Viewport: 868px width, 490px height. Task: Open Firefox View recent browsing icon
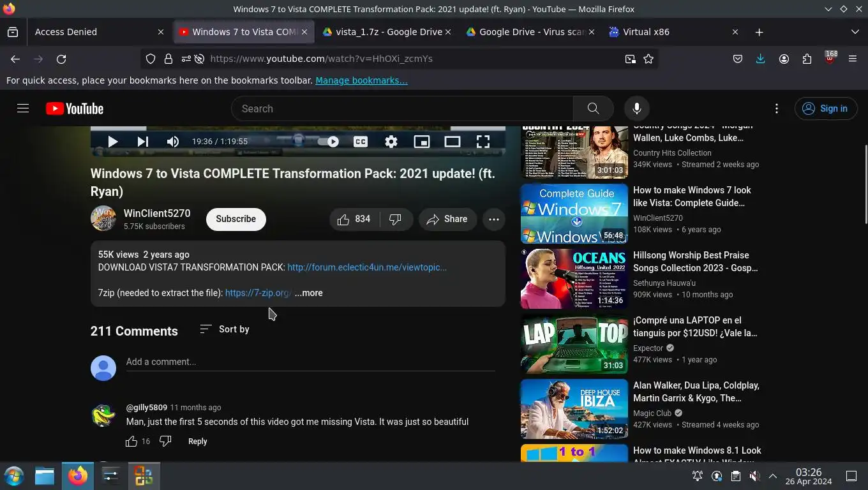click(x=13, y=32)
